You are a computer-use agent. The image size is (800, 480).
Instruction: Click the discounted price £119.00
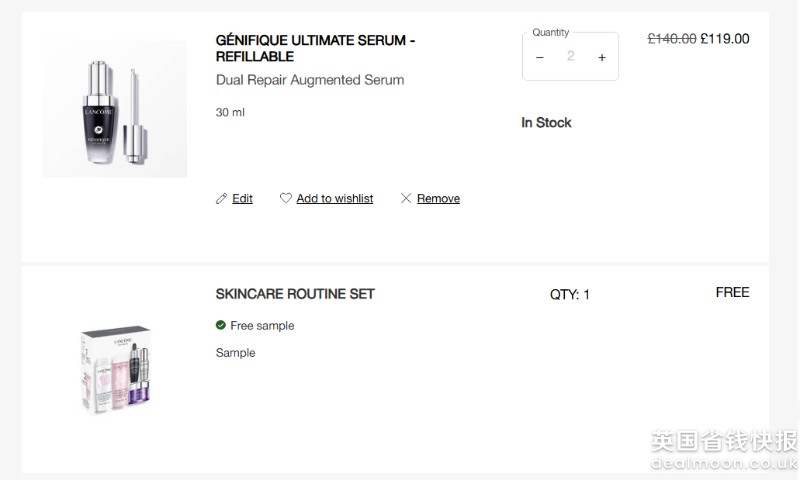pos(725,39)
